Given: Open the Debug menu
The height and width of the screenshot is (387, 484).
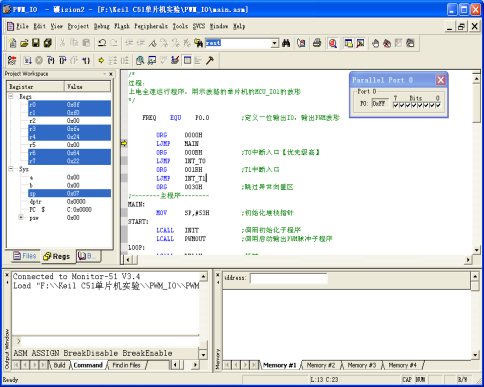Looking at the screenshot, I should (102, 26).
